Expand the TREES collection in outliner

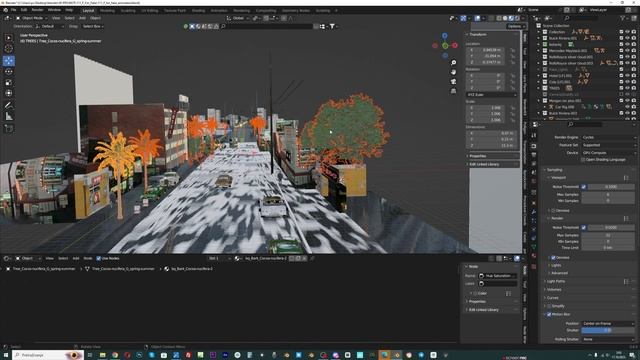539,88
